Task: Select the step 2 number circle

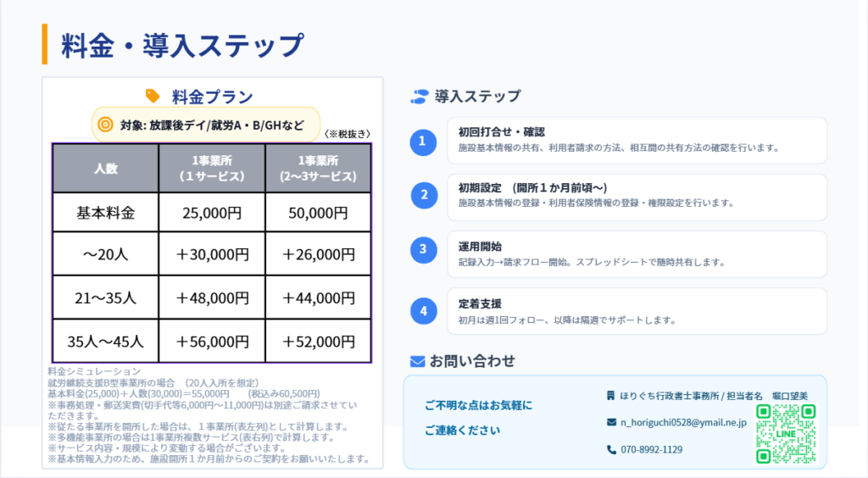Action: tap(425, 196)
